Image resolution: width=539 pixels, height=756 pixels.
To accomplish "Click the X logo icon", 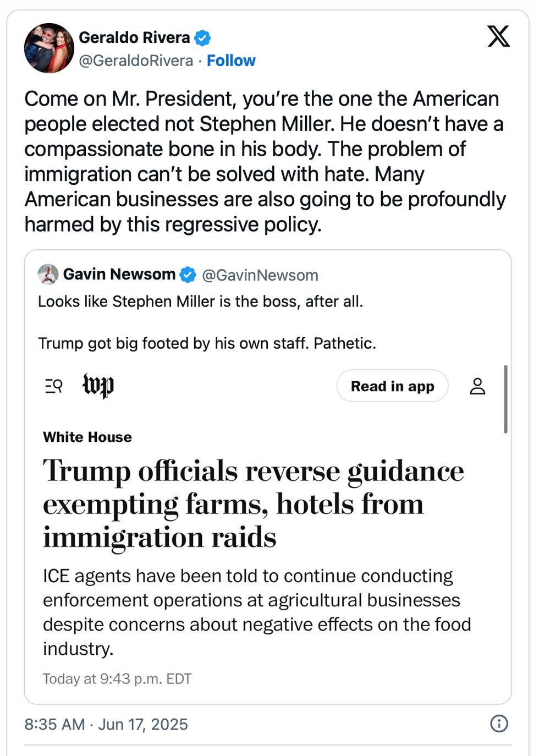I will coord(498,37).
